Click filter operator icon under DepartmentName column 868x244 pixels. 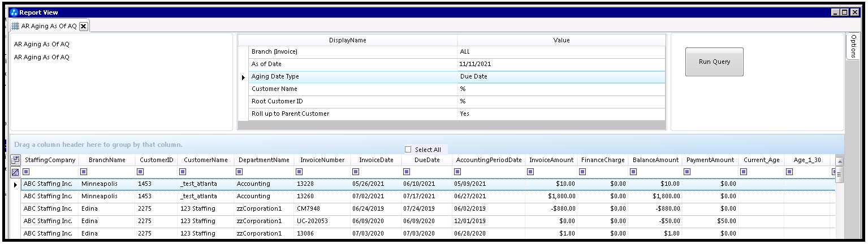click(x=240, y=172)
